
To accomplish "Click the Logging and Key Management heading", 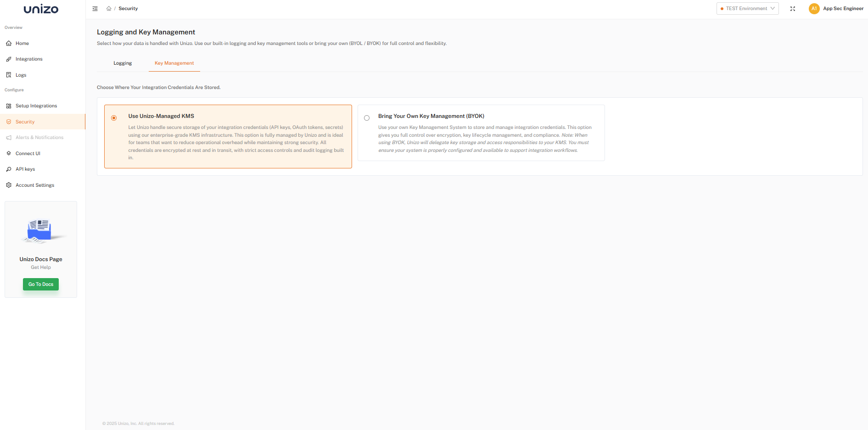I will [146, 32].
